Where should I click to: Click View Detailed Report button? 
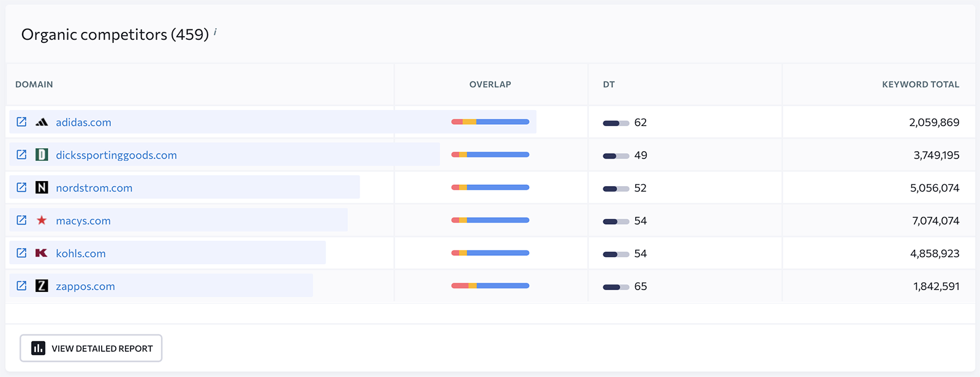click(x=91, y=348)
